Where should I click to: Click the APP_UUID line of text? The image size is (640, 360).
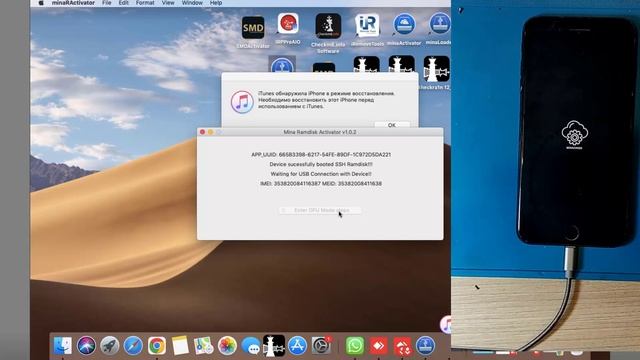pos(321,155)
